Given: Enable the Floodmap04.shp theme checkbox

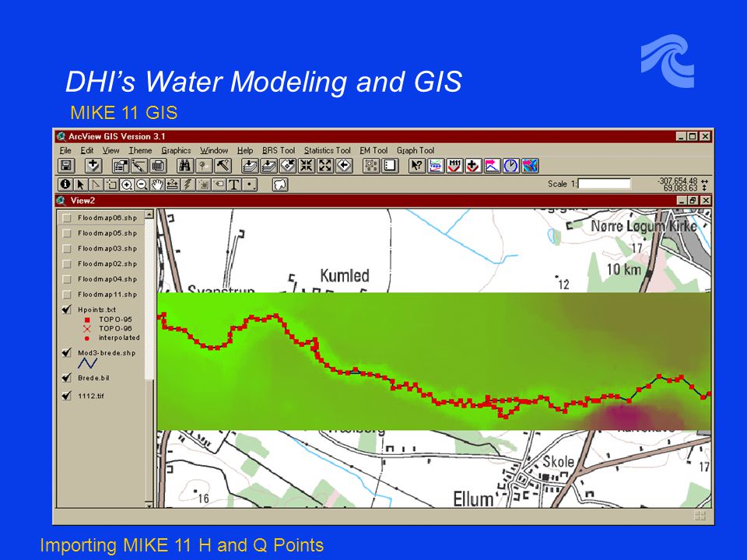Looking at the screenshot, I should [x=67, y=279].
